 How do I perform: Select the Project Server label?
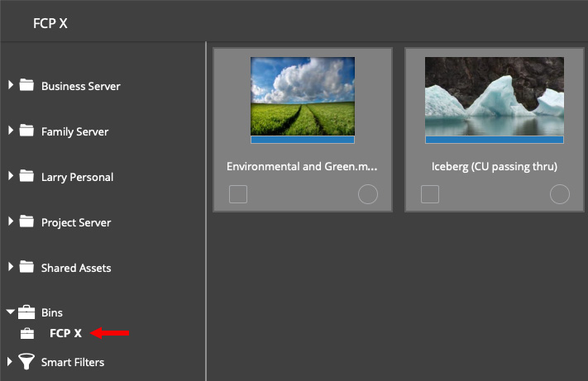point(76,222)
